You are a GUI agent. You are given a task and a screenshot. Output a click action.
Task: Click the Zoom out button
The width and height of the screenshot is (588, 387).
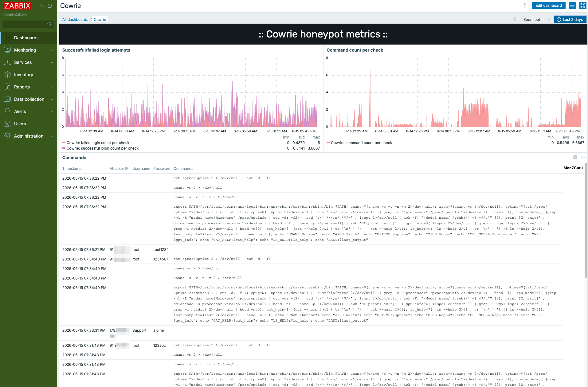point(532,20)
